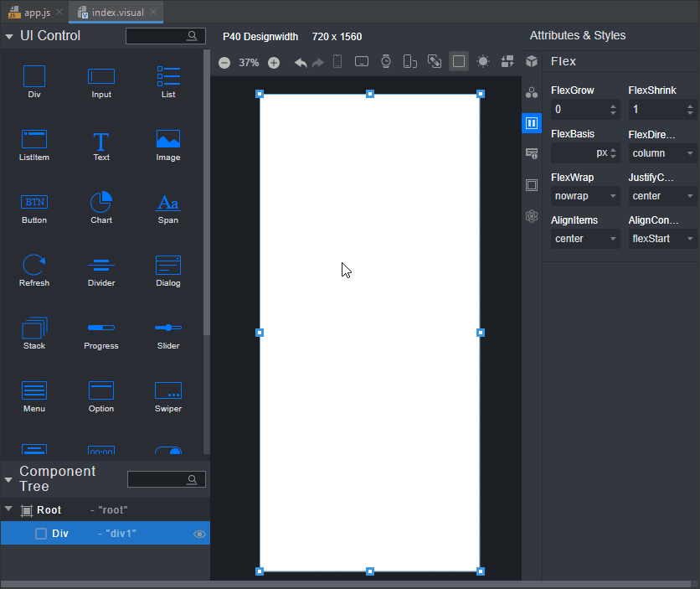Open the Properties cube panel icon
700x589 pixels.
[531, 61]
